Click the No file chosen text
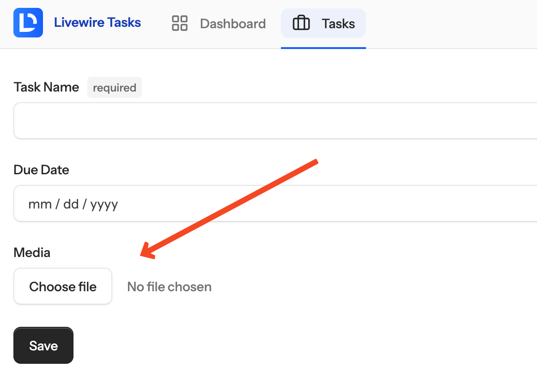 169,287
